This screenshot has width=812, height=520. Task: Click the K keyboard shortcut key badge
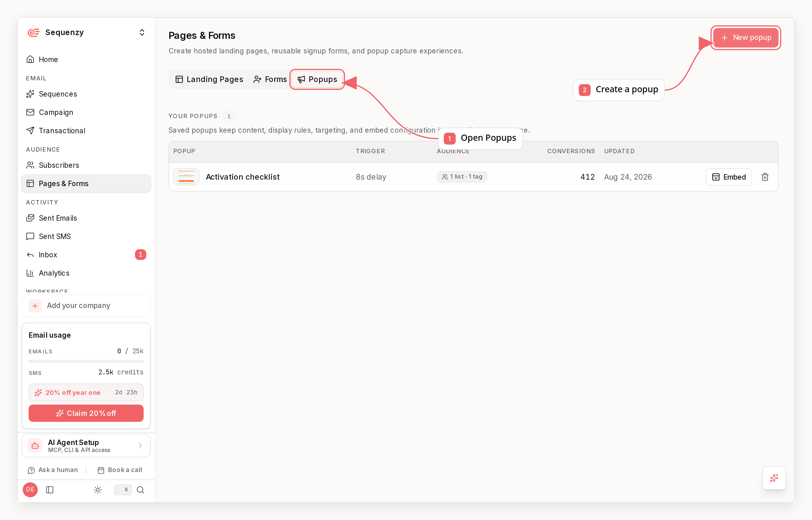(x=123, y=490)
